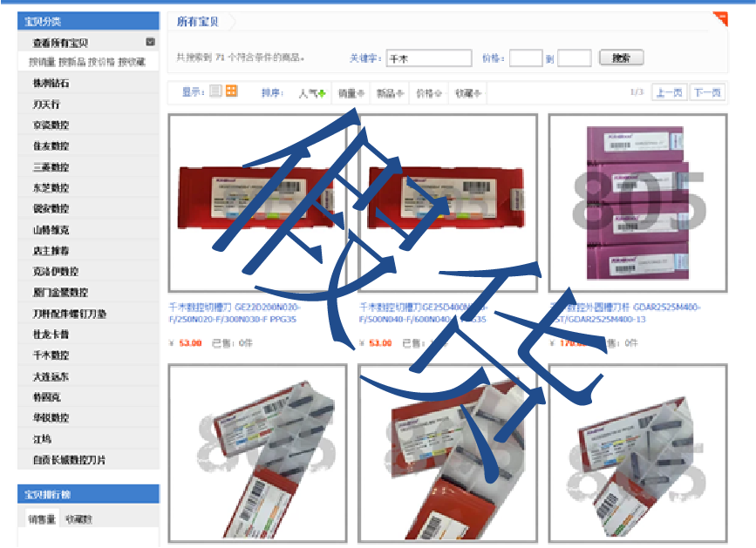Open the 千木数控 category

click(51, 355)
